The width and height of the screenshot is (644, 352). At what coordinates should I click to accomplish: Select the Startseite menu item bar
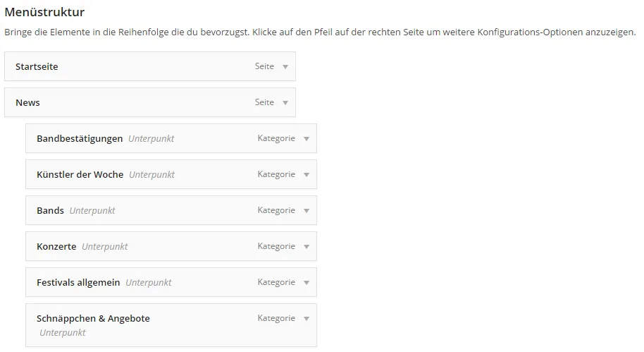tap(150, 66)
